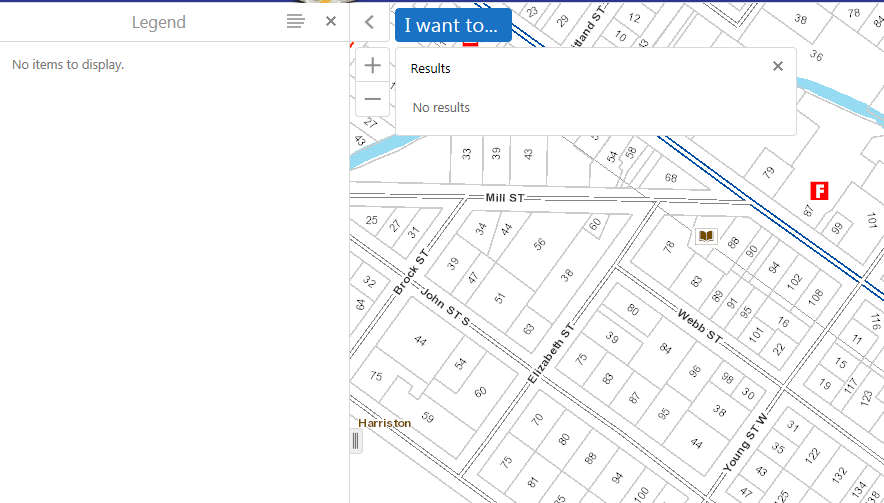Click the Webb ST street label
Screen dimensions: 884x503
click(700, 326)
